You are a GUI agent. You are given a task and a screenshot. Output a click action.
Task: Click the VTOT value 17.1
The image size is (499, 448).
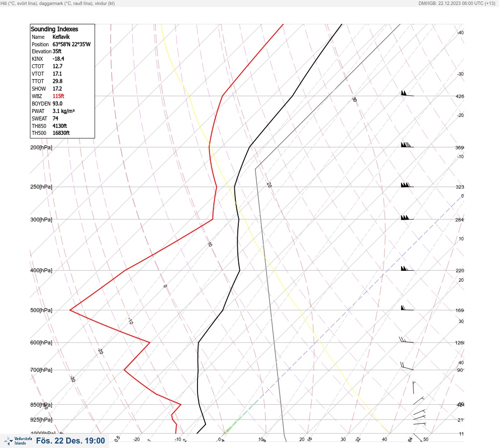[57, 74]
